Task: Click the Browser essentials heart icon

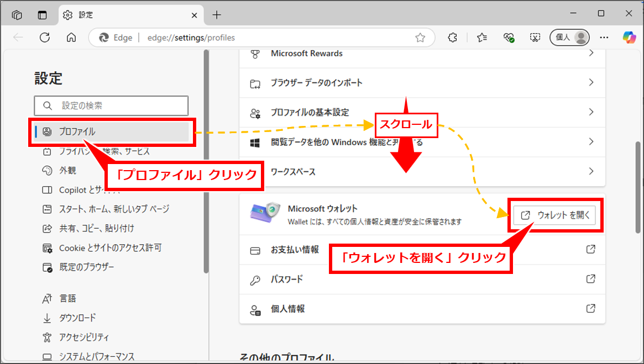Action: (509, 38)
